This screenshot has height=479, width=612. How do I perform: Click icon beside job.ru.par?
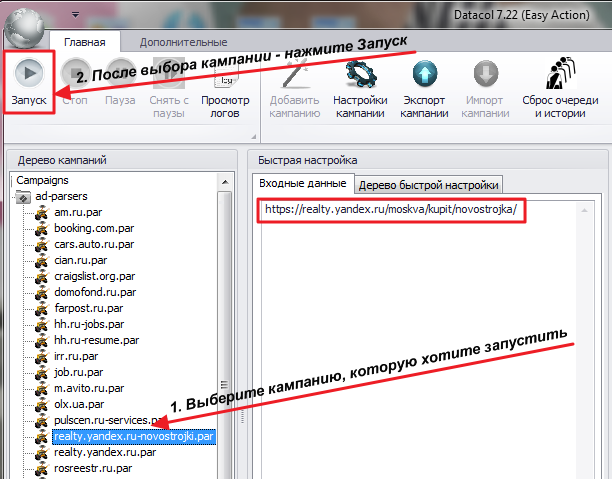42,373
